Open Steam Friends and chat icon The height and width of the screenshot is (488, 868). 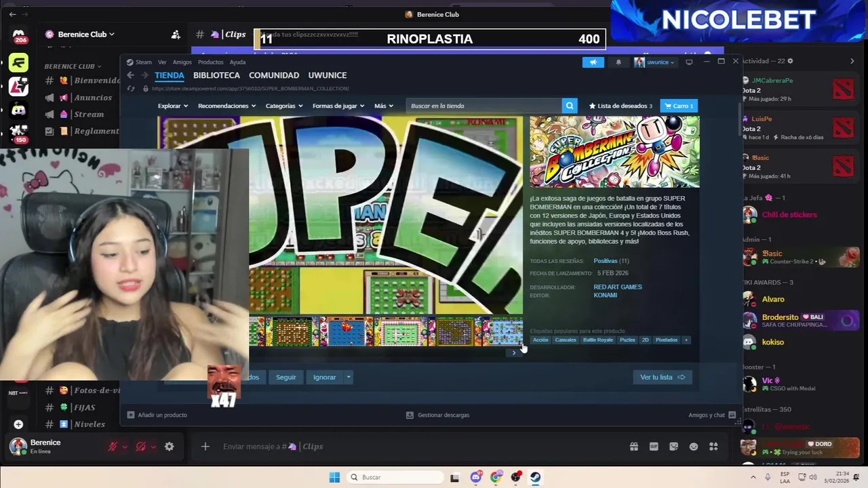(731, 415)
